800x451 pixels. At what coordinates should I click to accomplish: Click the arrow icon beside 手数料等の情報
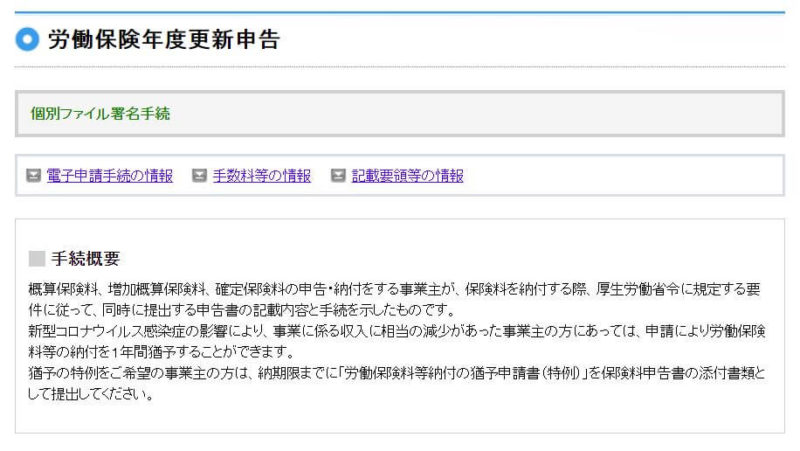pos(199,176)
